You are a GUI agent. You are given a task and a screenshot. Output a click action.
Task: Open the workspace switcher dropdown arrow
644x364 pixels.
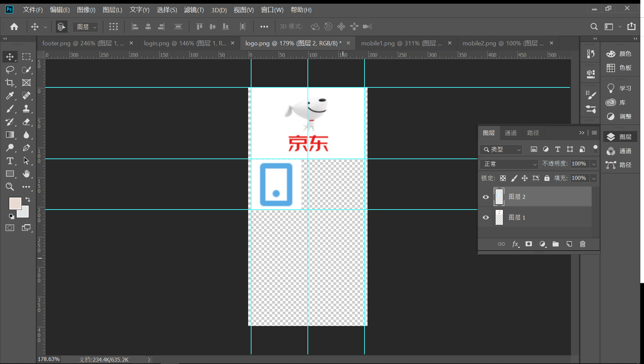[x=620, y=27]
